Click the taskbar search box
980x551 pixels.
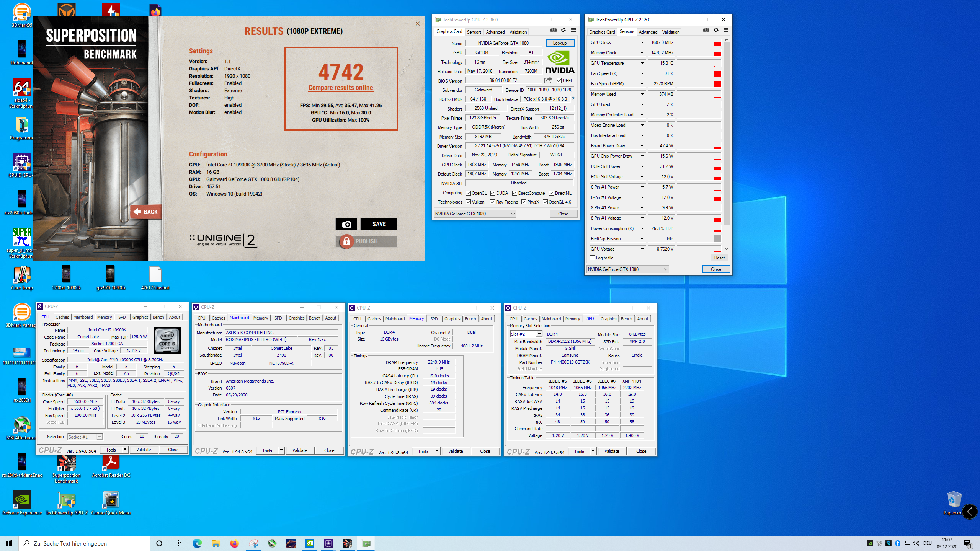pos(84,543)
